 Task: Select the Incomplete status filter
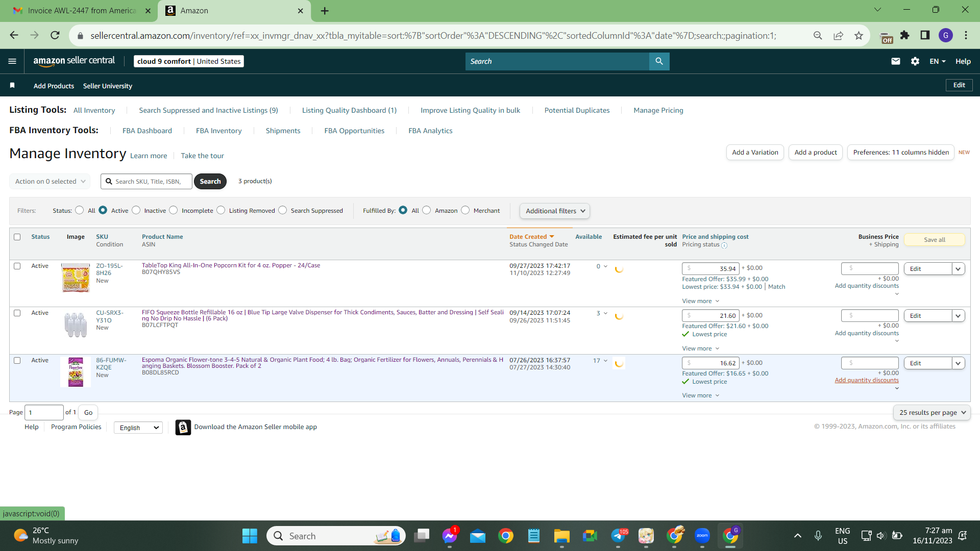(174, 210)
